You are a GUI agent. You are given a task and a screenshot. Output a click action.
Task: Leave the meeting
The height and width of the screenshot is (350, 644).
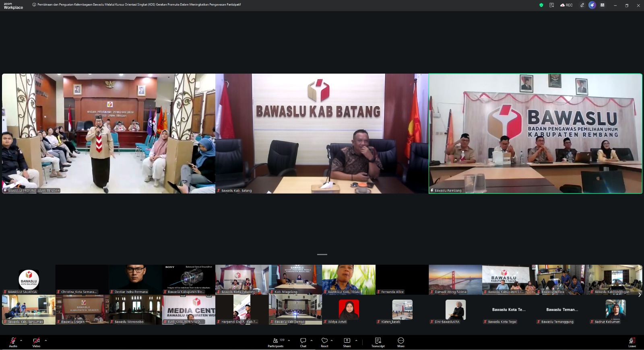point(632,342)
